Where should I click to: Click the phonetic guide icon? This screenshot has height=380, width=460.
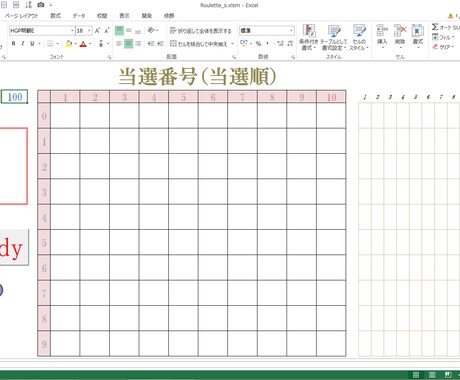click(x=101, y=43)
